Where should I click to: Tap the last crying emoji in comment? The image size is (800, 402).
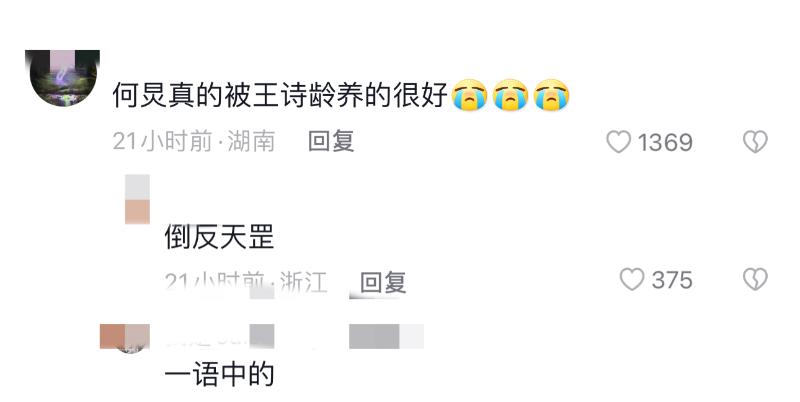coord(552,95)
